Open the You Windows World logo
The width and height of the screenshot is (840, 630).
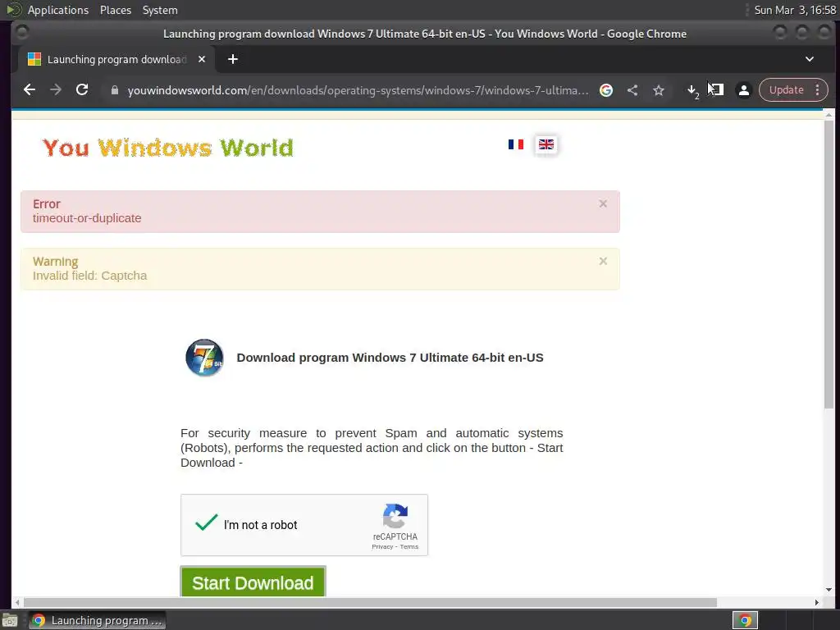167,148
